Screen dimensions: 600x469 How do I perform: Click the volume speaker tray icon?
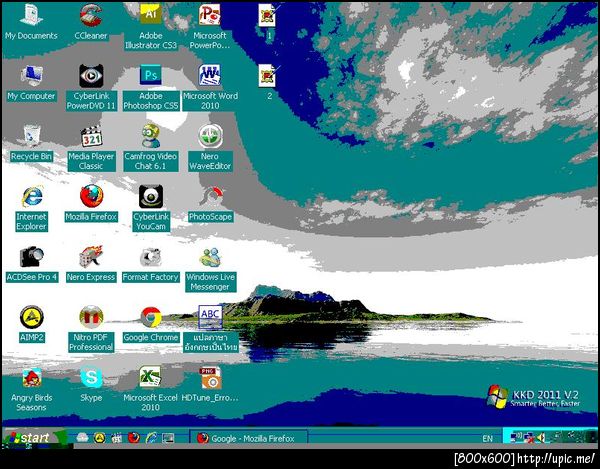(x=541, y=437)
